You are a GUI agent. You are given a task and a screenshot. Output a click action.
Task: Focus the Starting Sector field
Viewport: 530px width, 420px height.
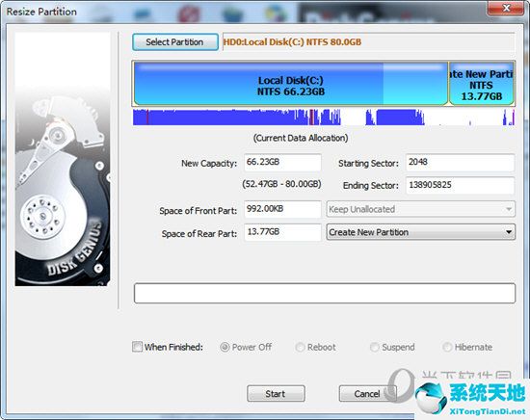click(x=460, y=162)
